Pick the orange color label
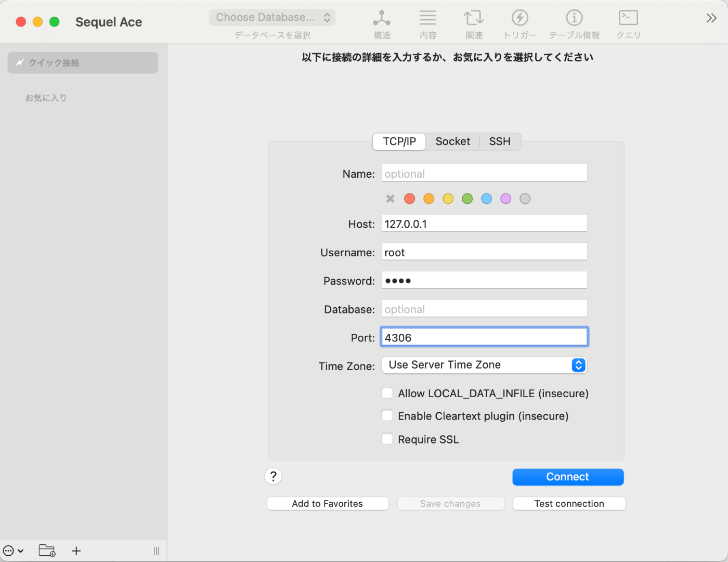 coord(429,199)
